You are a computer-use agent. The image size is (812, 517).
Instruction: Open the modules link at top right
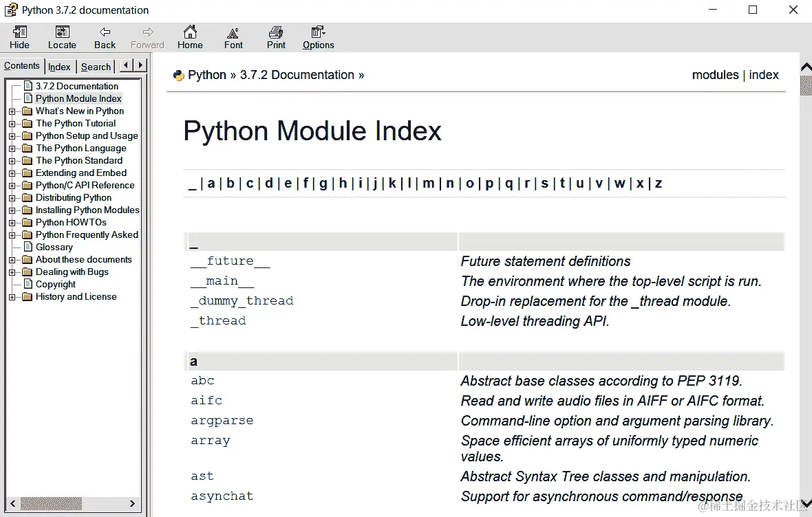pyautogui.click(x=715, y=75)
